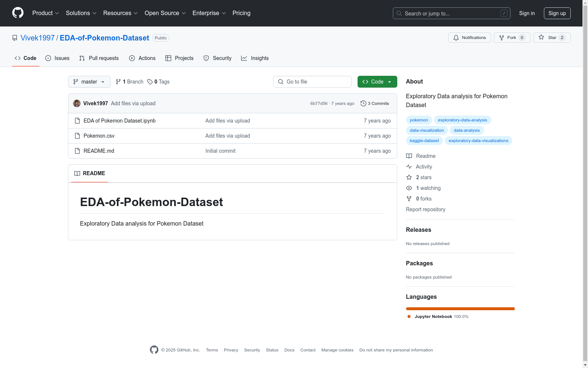Click the Manage cookies footer link
This screenshot has width=588, height=368.
pos(337,350)
